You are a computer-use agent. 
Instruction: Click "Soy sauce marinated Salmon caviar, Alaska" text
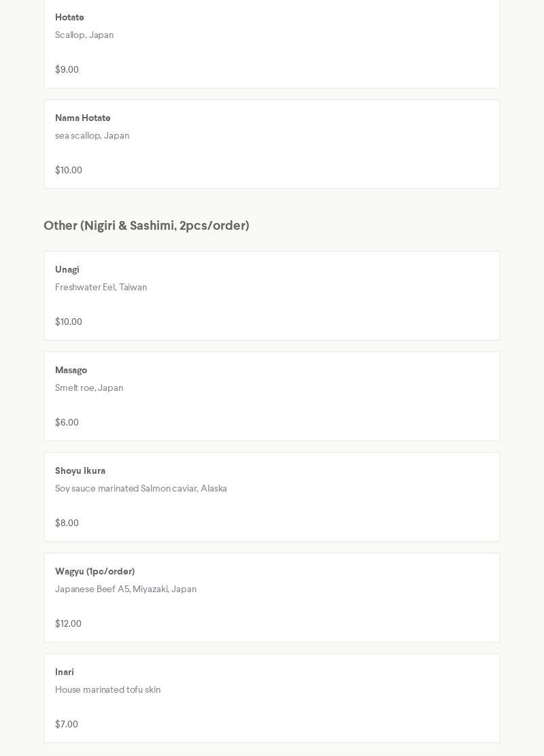tap(141, 489)
